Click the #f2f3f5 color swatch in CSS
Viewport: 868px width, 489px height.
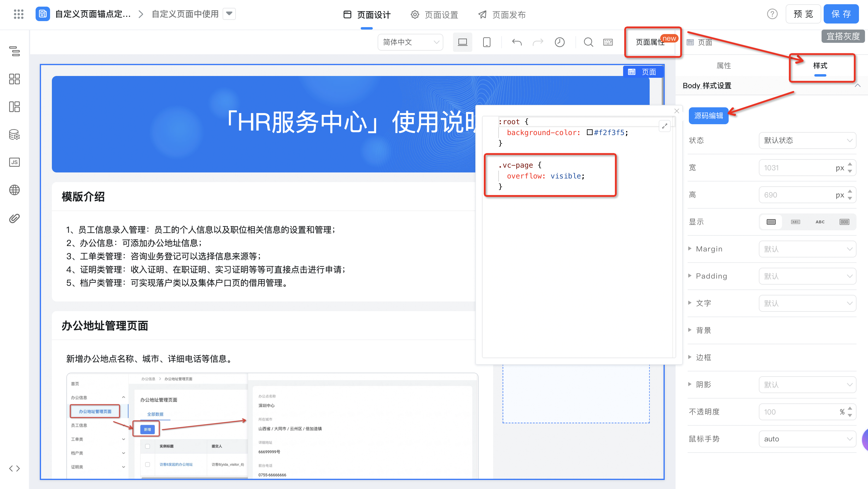point(589,132)
